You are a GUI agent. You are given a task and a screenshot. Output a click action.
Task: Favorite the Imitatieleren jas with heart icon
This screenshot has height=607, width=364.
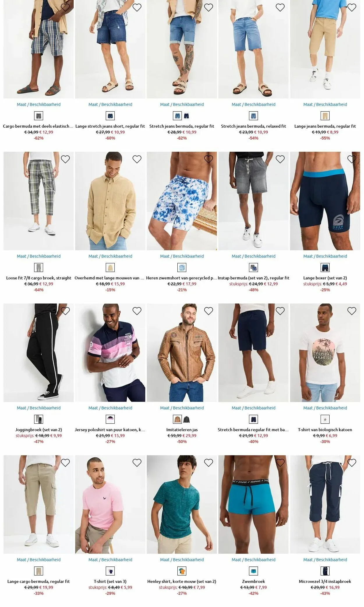(x=208, y=311)
